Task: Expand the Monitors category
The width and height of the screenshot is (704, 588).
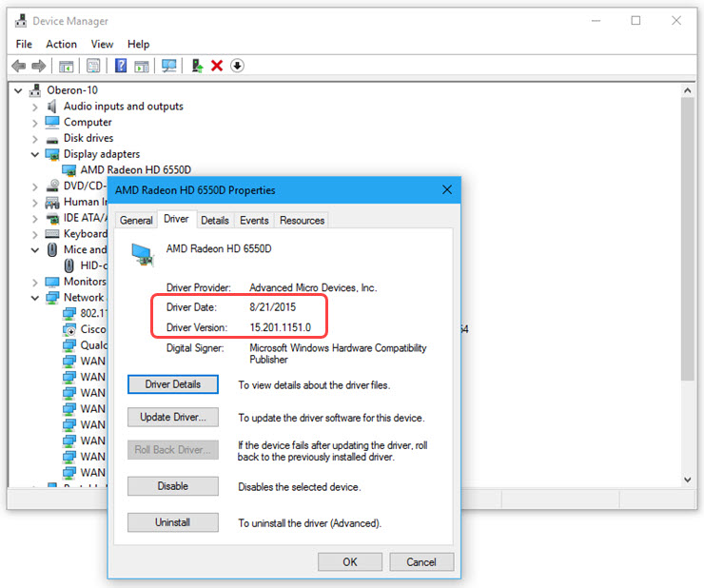Action: coord(35,282)
